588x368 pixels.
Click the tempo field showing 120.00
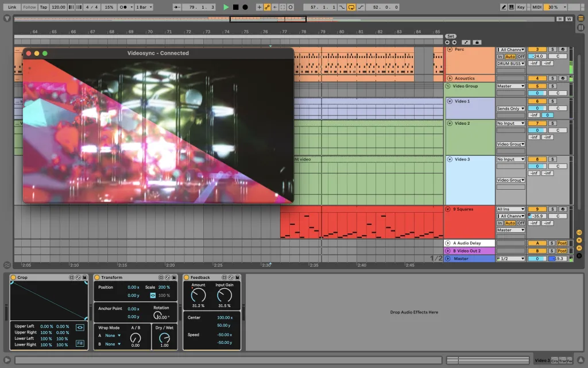[58, 7]
